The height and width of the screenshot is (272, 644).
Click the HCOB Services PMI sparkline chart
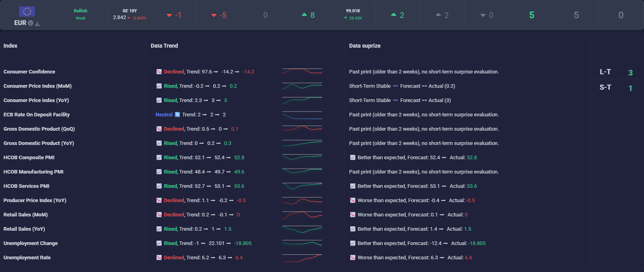[x=302, y=186]
